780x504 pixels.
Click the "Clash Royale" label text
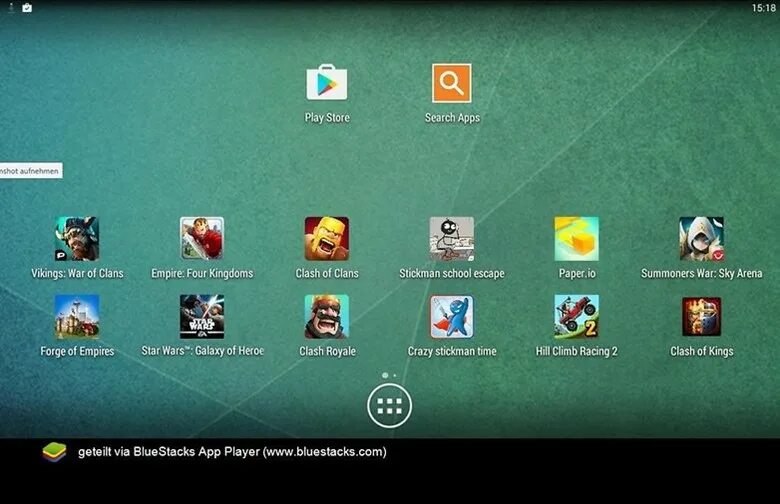pos(327,351)
